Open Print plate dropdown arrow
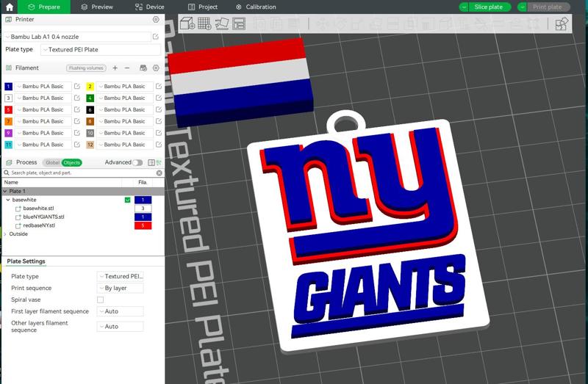 (523, 7)
